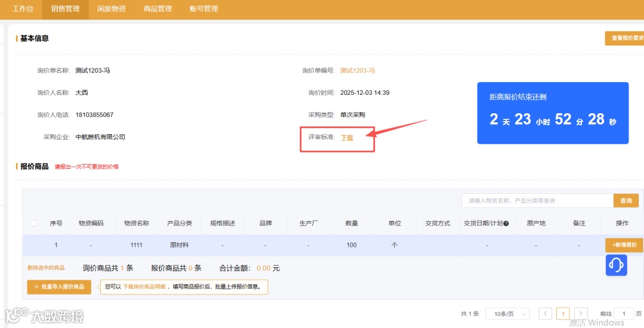The width and height of the screenshot is (644, 328).
Task: Click the 合计金额 0.00 value
Action: (x=264, y=268)
